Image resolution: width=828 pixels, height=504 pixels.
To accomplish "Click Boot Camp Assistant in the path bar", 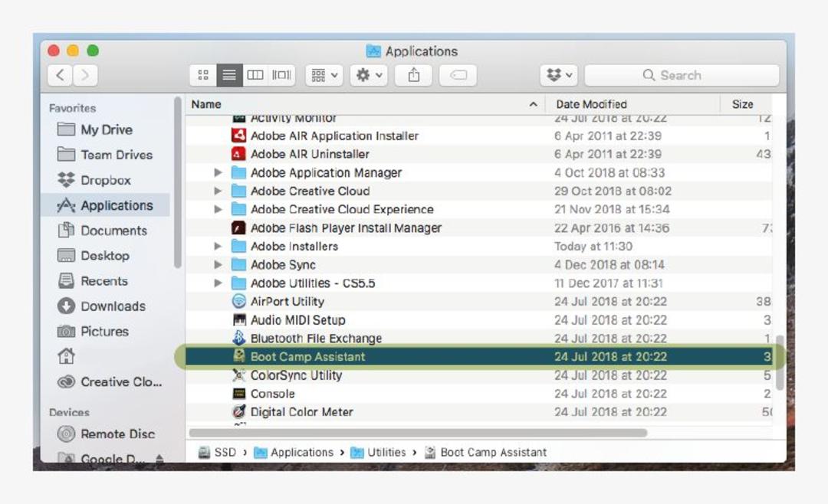I will (x=486, y=453).
